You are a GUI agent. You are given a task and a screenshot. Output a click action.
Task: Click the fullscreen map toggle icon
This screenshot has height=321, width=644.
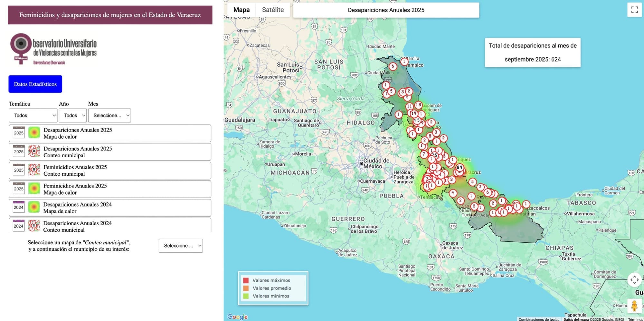[x=634, y=10]
